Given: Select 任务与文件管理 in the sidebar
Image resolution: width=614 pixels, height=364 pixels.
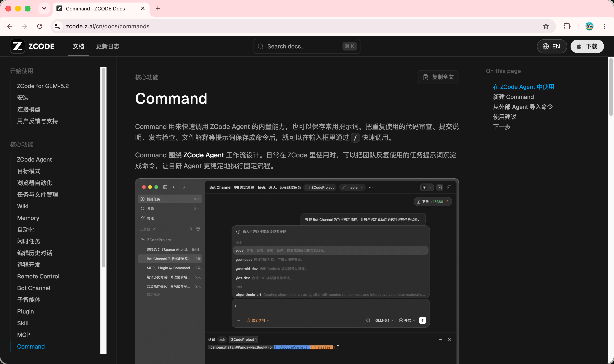Looking at the screenshot, I should [38, 195].
